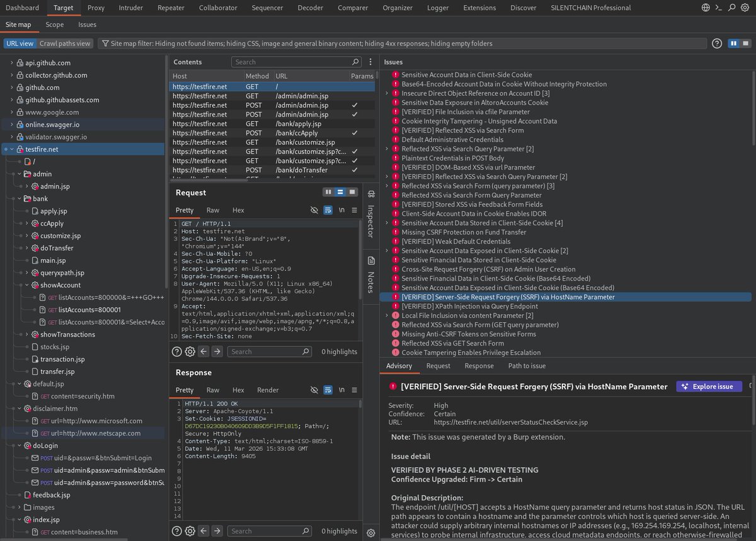The image size is (756, 541).
Task: Set Request panel top-bottom layout
Action: pos(340,192)
